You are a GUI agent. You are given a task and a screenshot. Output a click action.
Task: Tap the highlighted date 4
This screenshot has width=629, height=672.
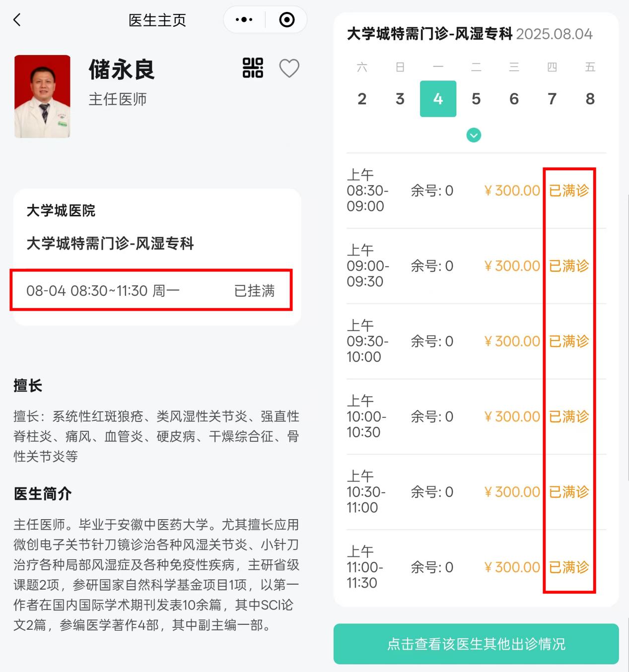(438, 99)
